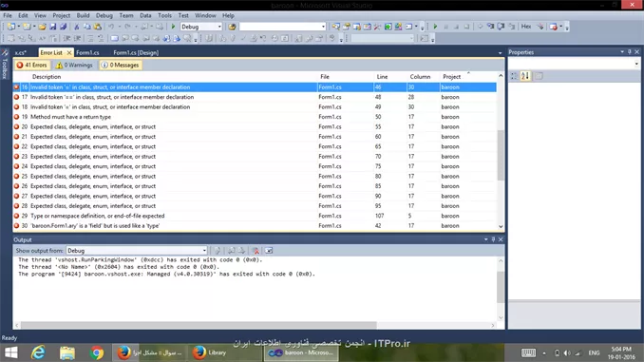644x362 pixels.
Task: Toggle the 41 Errors filter
Action: tap(32, 65)
